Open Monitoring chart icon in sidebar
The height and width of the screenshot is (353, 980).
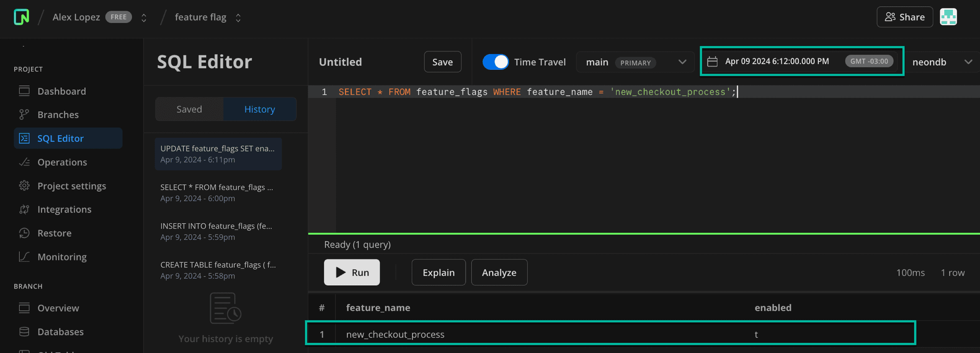coord(24,257)
